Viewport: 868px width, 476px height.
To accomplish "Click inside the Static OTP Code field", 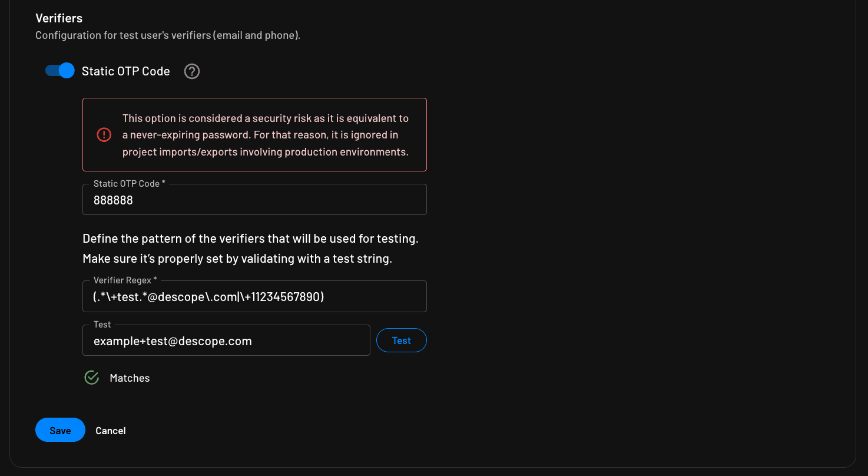I will pyautogui.click(x=254, y=200).
